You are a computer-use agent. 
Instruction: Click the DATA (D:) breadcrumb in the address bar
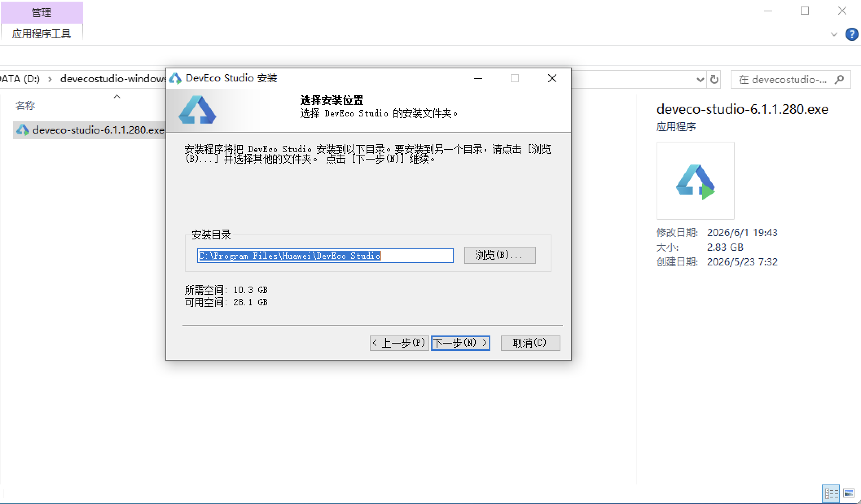tap(20, 79)
